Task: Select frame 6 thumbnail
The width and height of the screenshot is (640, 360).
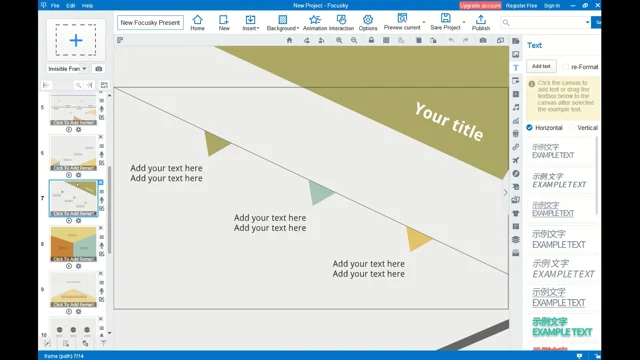Action: tap(73, 152)
